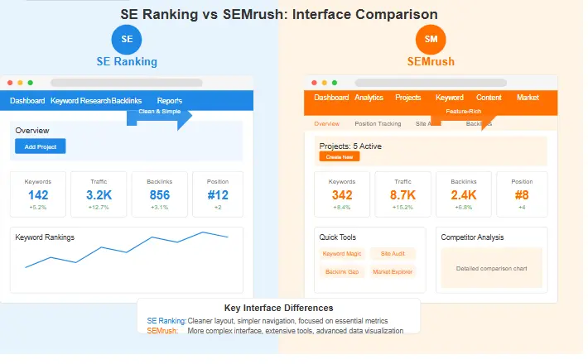Open Content in SEMrush nav
The image size is (588, 364).
(489, 98)
